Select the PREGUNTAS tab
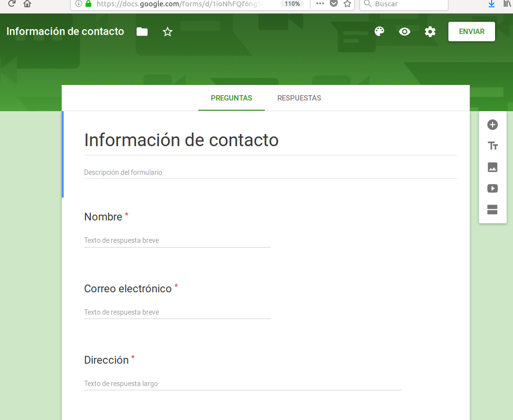 (231, 98)
